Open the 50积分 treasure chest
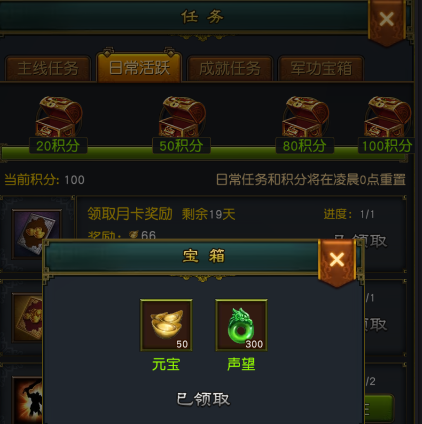The width and height of the screenshot is (422, 424). coord(182,117)
